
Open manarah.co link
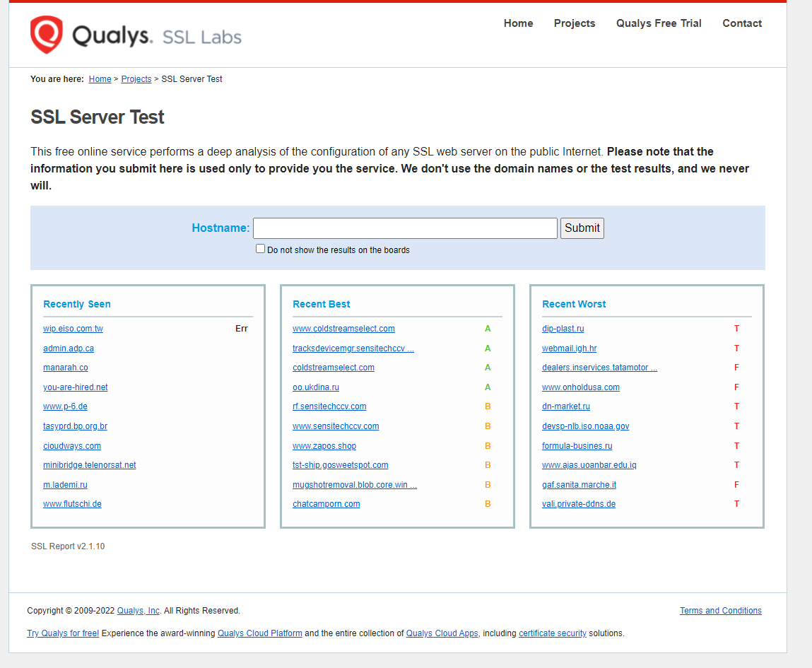click(65, 367)
